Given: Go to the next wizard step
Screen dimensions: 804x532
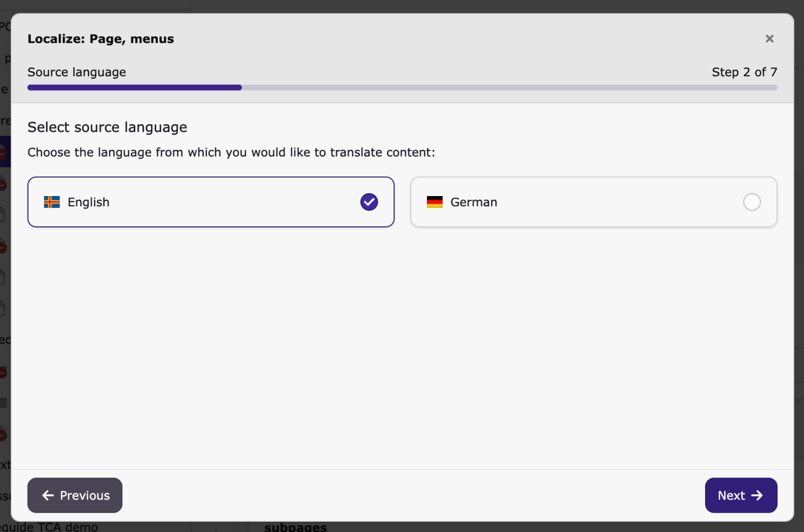Looking at the screenshot, I should pyautogui.click(x=740, y=495).
